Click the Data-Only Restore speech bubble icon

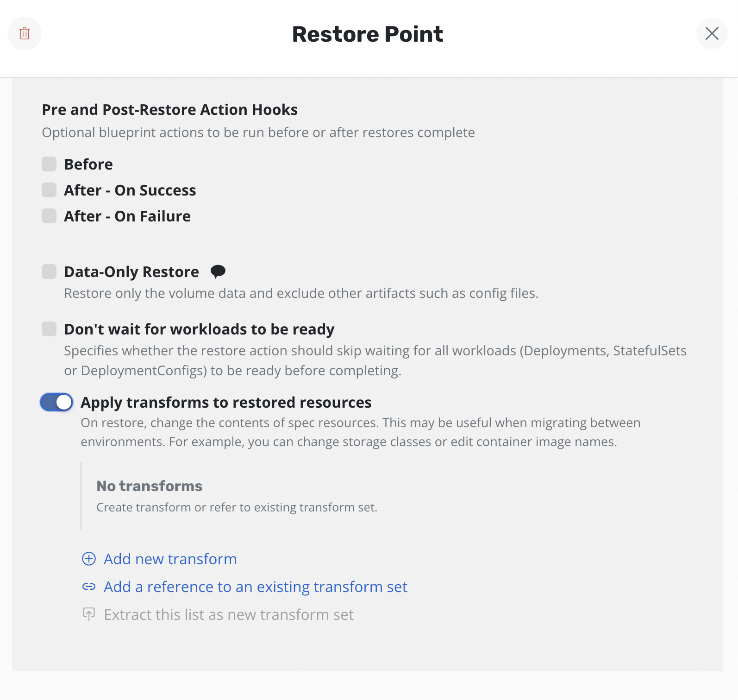click(x=218, y=271)
